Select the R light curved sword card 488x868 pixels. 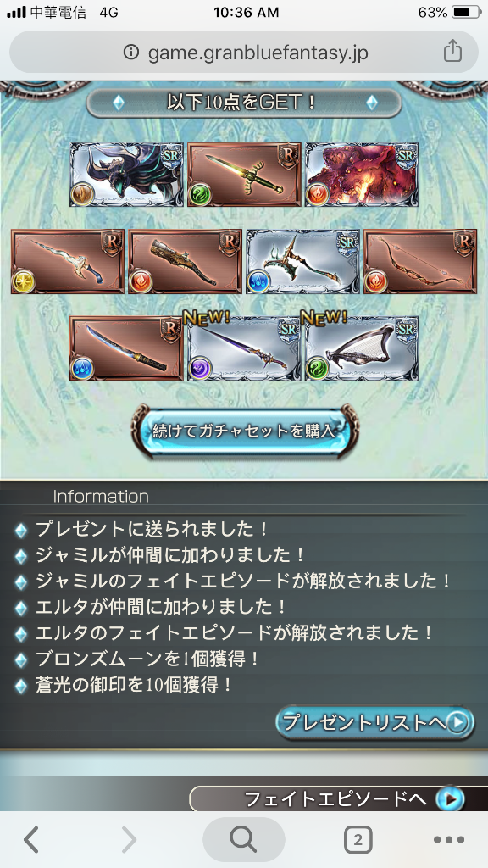(68, 261)
